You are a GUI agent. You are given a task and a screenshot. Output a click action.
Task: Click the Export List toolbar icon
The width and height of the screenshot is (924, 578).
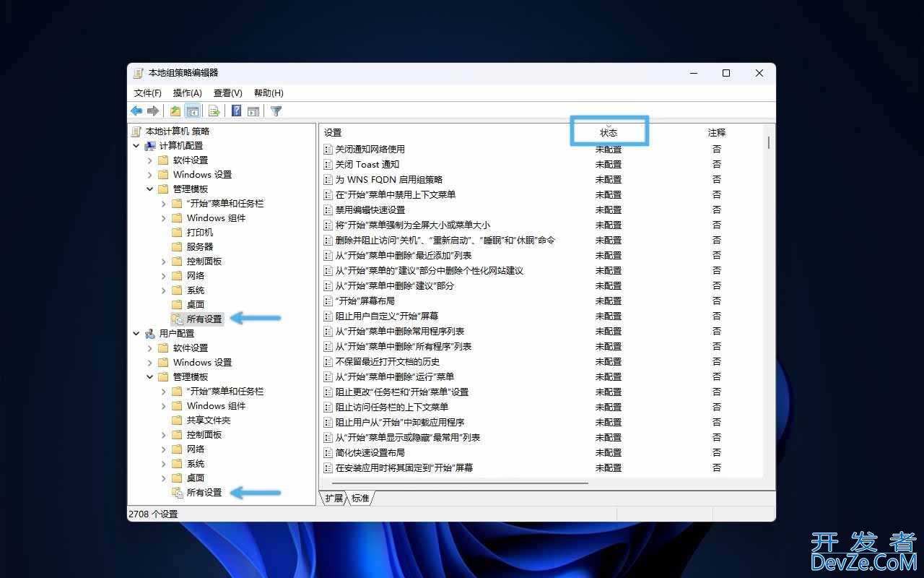tap(214, 111)
